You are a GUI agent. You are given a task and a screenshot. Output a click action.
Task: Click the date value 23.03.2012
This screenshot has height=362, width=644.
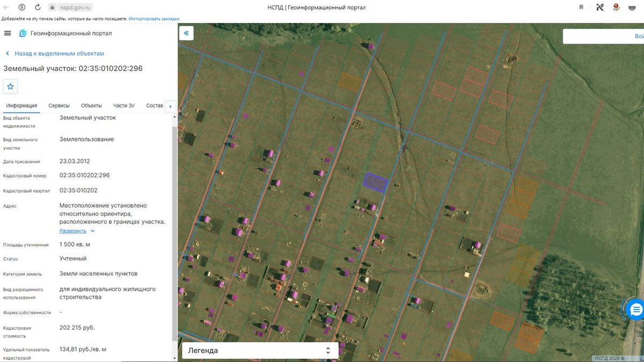pos(75,161)
